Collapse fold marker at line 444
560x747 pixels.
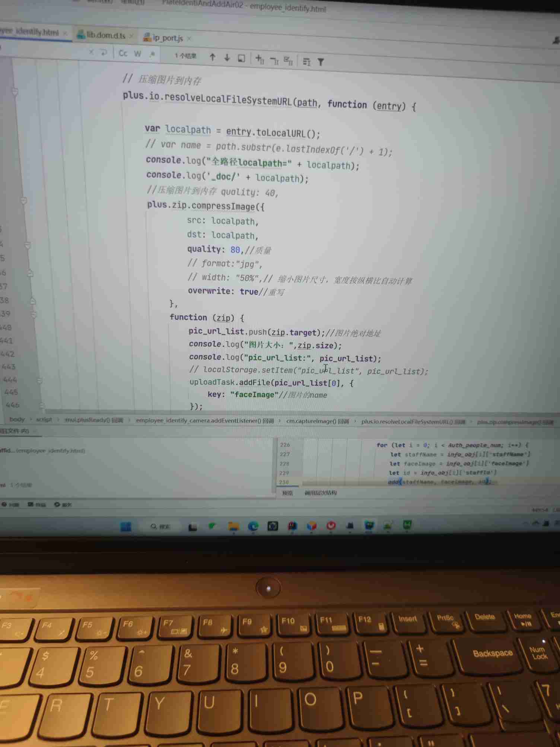tap(39, 380)
